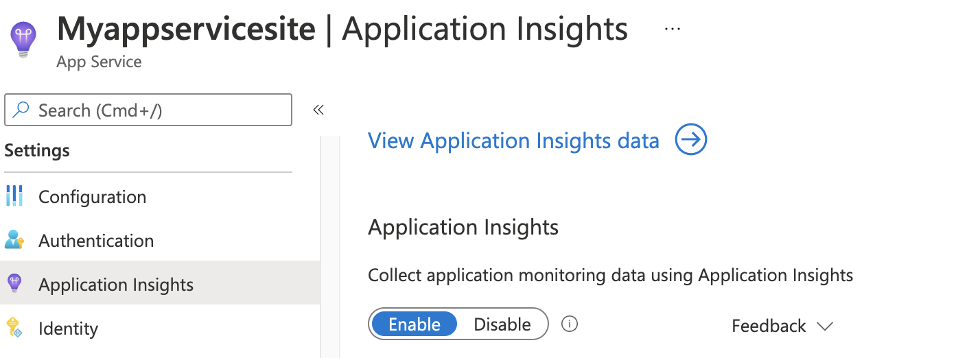980x358 pixels.
Task: Open the Configuration settings page
Action: pyautogui.click(x=92, y=197)
